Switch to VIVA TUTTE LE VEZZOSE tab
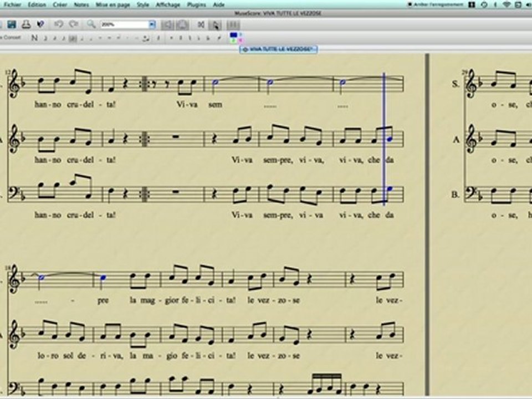The image size is (532, 399). click(278, 49)
